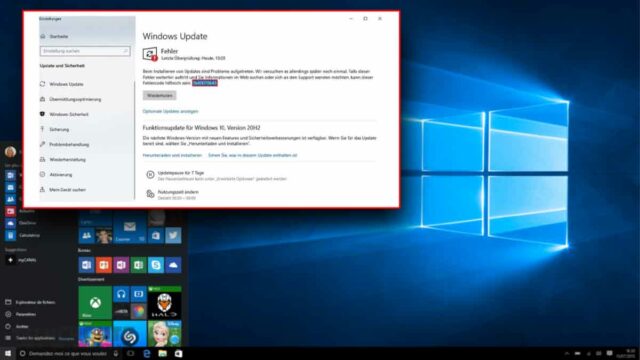Open the green Xbox tile

coord(95,302)
